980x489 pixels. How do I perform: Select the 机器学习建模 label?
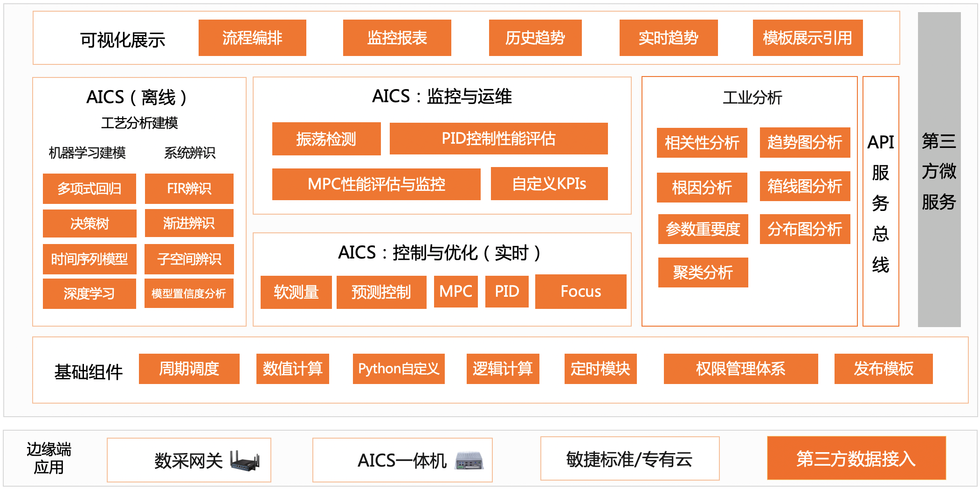click(87, 153)
